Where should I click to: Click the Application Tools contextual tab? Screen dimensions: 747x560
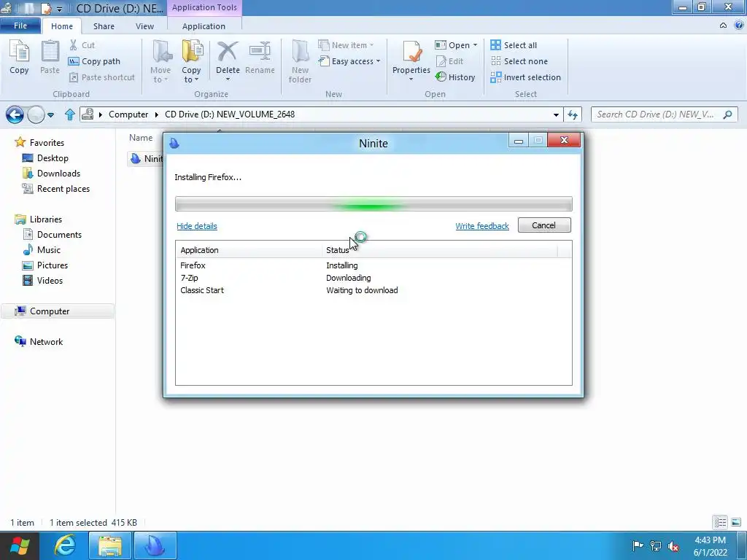coord(204,7)
